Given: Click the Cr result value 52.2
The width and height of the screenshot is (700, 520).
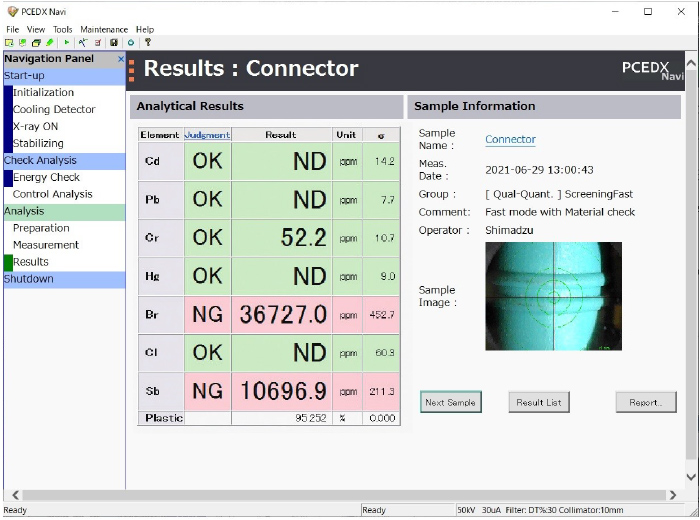Looking at the screenshot, I should pos(304,237).
